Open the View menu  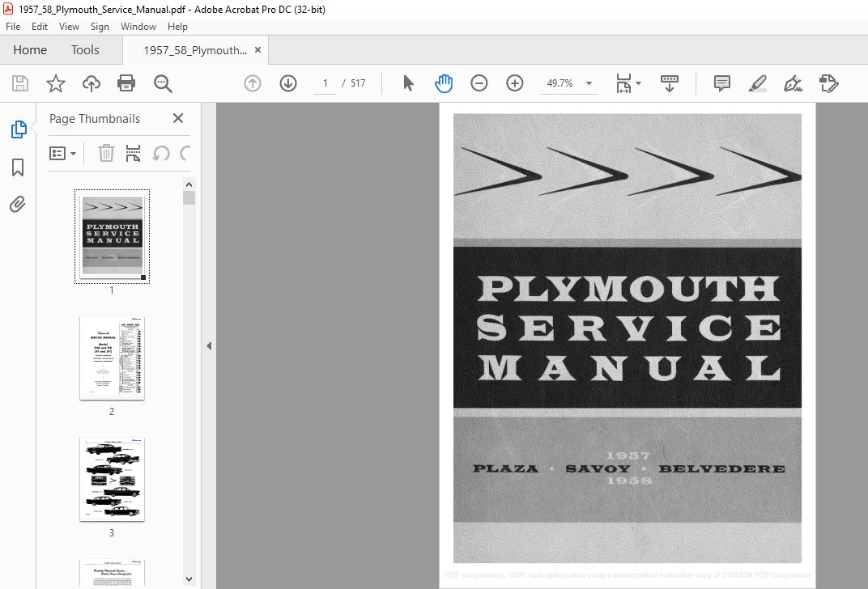pyautogui.click(x=69, y=27)
